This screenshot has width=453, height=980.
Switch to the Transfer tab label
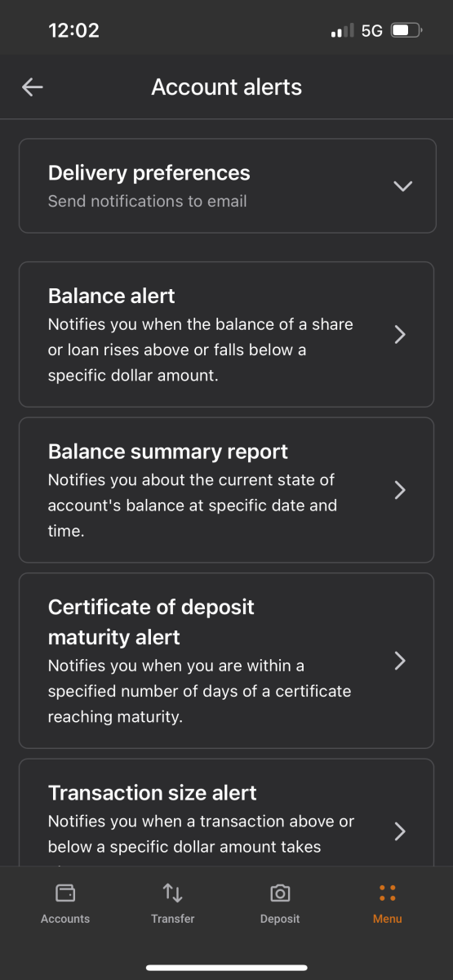[173, 919]
